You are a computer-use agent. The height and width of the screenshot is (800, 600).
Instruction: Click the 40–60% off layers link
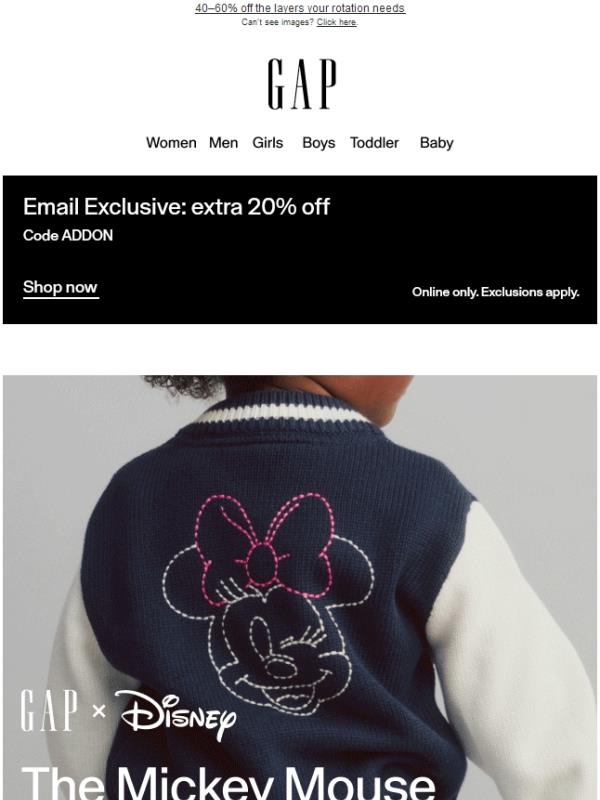point(300,8)
